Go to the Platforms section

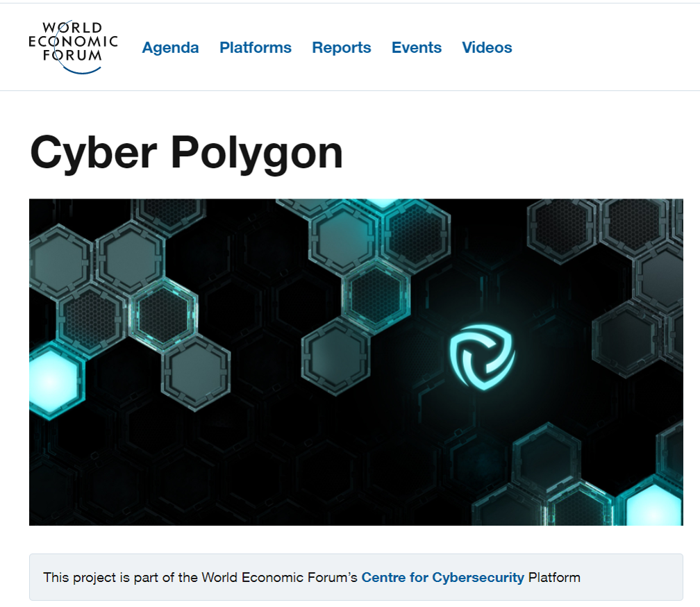(256, 47)
